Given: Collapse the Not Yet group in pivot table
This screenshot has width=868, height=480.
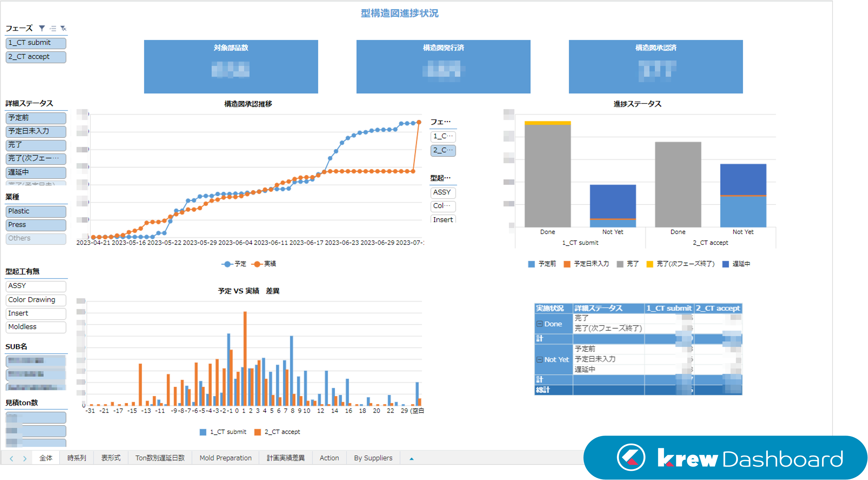Looking at the screenshot, I should tap(540, 360).
